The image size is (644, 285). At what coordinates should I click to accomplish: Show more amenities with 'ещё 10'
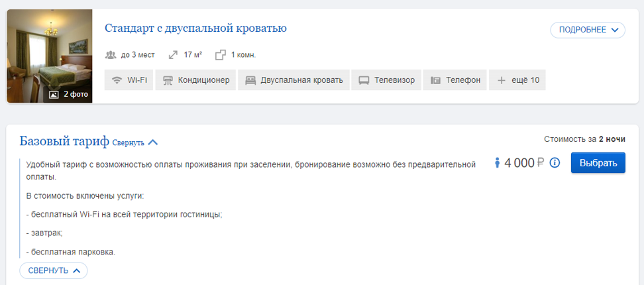[517, 80]
